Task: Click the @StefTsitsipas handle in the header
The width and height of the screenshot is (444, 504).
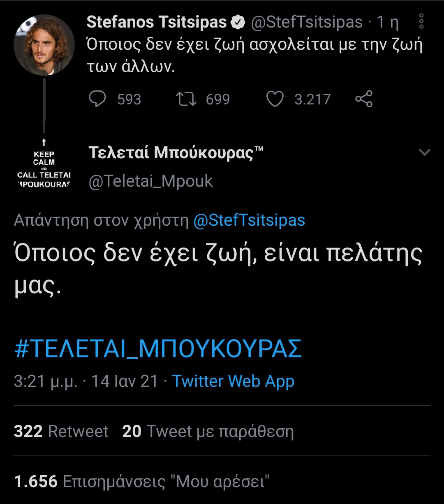Action: (307, 23)
